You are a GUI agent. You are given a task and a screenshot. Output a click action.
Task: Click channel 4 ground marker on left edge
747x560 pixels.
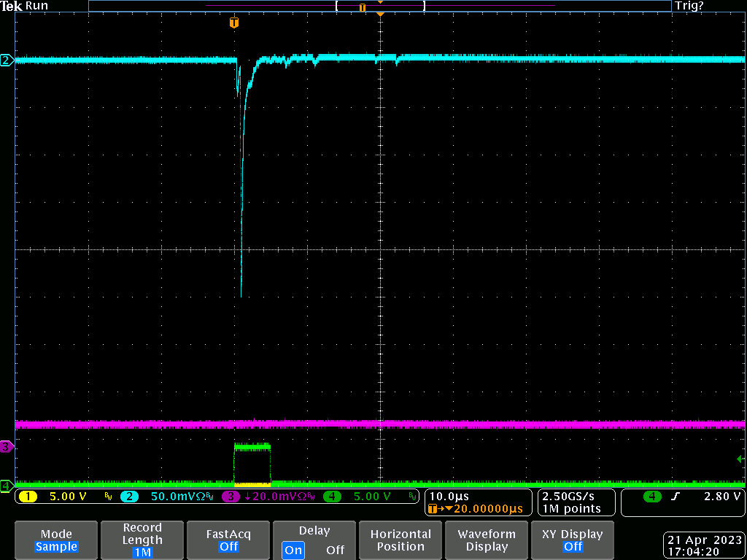(7, 485)
